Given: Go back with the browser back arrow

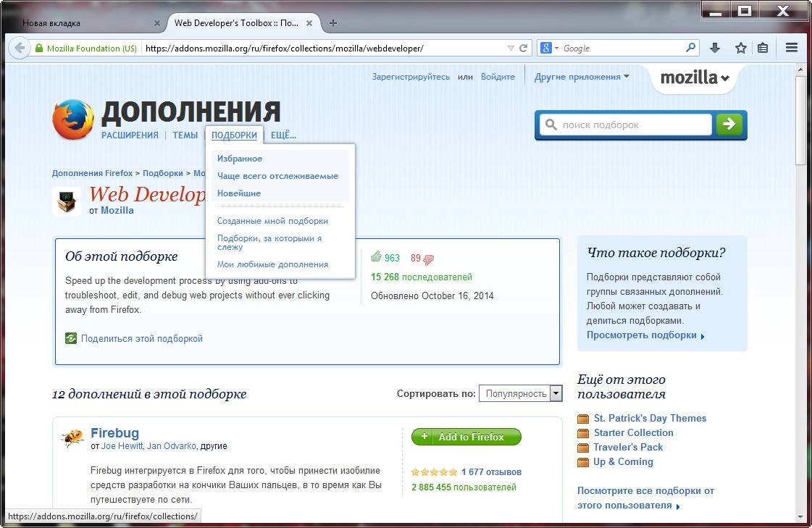Looking at the screenshot, I should point(19,48).
